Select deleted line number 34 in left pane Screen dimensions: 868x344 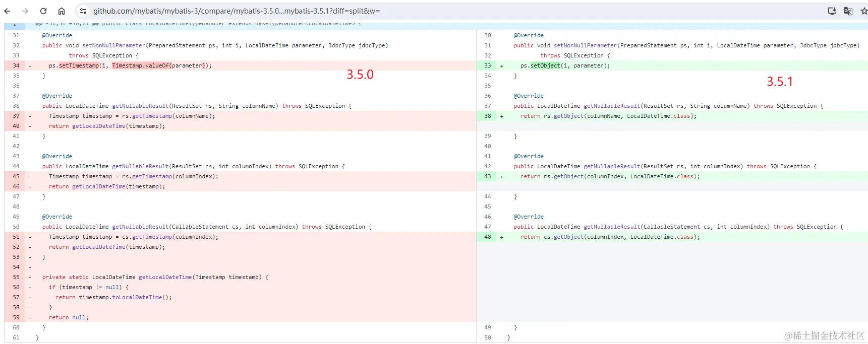point(16,65)
